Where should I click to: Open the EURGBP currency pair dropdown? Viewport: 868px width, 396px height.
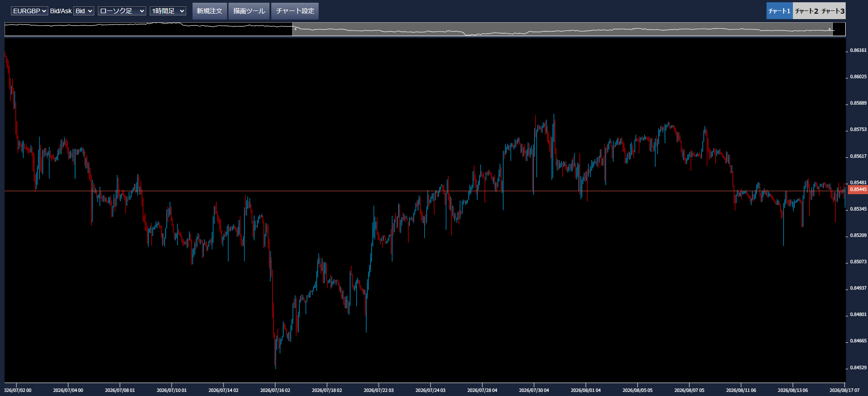(29, 11)
